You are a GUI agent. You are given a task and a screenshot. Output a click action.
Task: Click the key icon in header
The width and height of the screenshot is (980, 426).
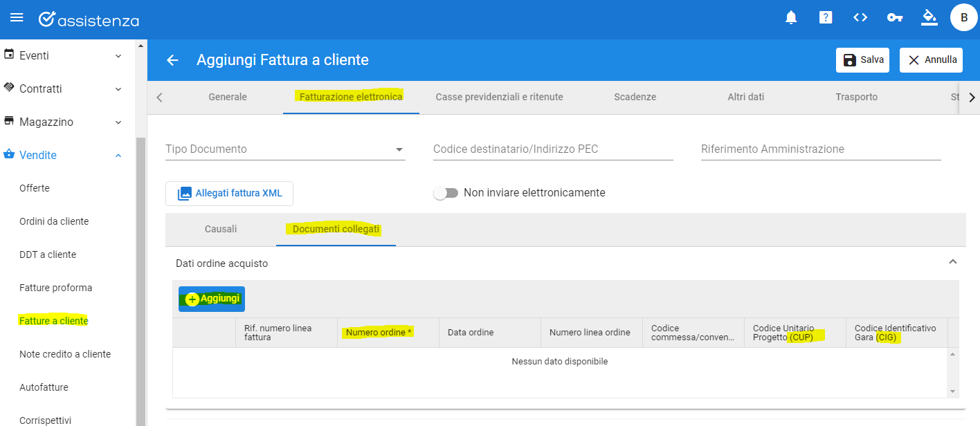[x=895, y=18]
